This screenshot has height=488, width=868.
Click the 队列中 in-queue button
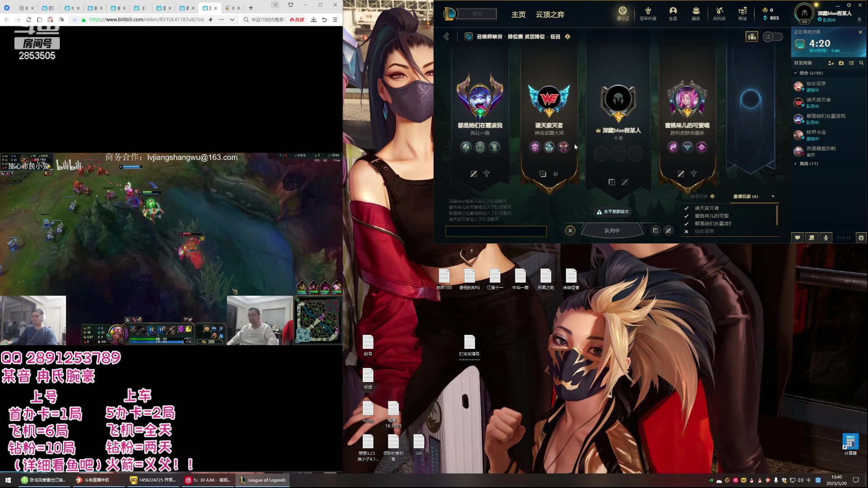(x=612, y=230)
